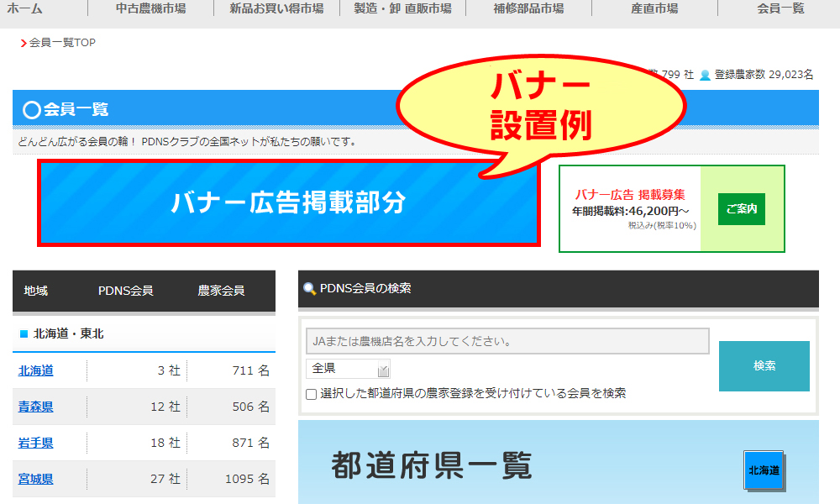
Task: Click the blue バナー広告掲載部分 banner
Action: pyautogui.click(x=288, y=203)
